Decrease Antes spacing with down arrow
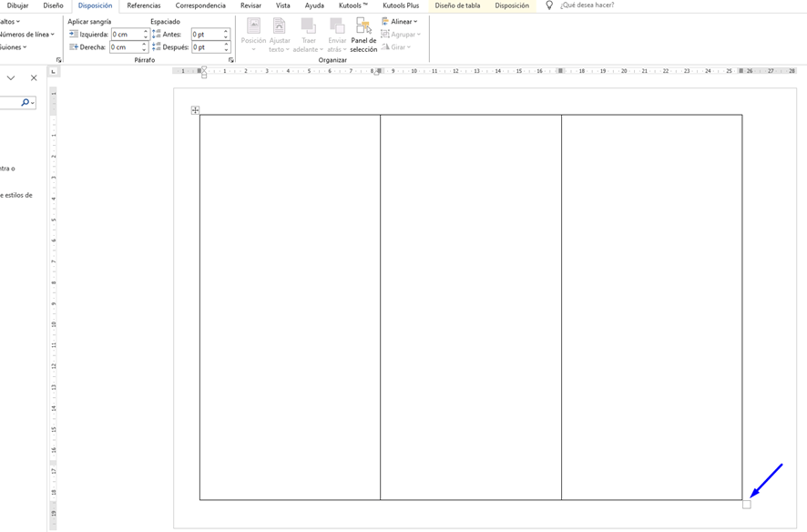The width and height of the screenshot is (807, 532). click(x=226, y=37)
